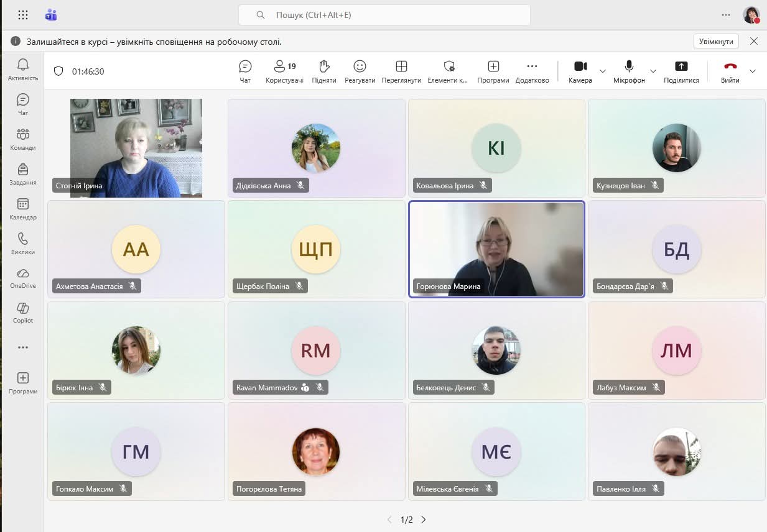767x532 pixels.
Task: Expand the microphone options dropdown arrow
Action: [x=653, y=71]
